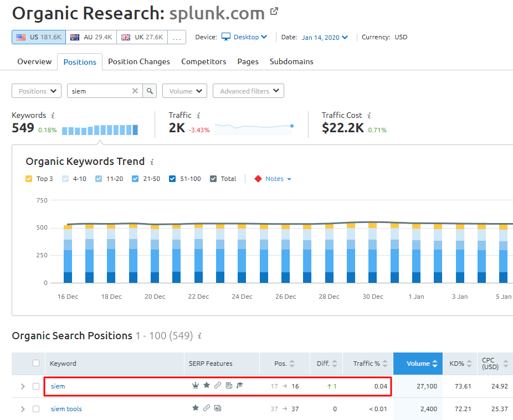Toggle the 51-100 legend checkbox
The image size is (513, 420).
(172, 179)
